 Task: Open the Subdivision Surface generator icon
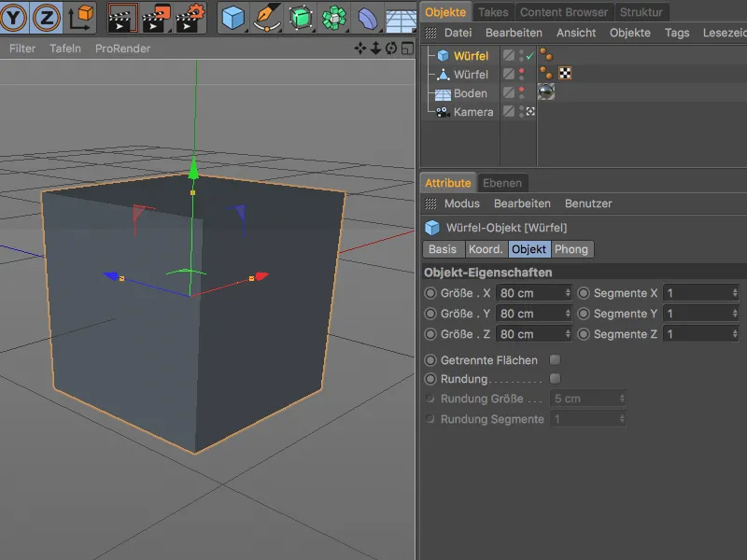301,18
